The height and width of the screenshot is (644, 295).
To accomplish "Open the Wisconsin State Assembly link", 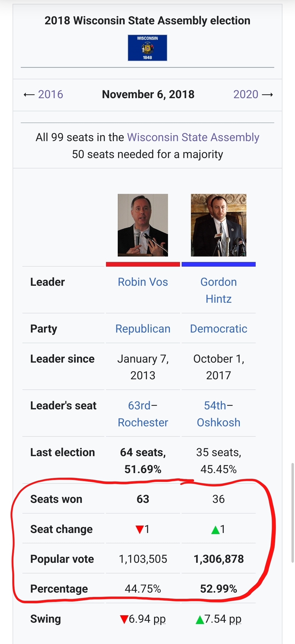I will click(x=193, y=137).
